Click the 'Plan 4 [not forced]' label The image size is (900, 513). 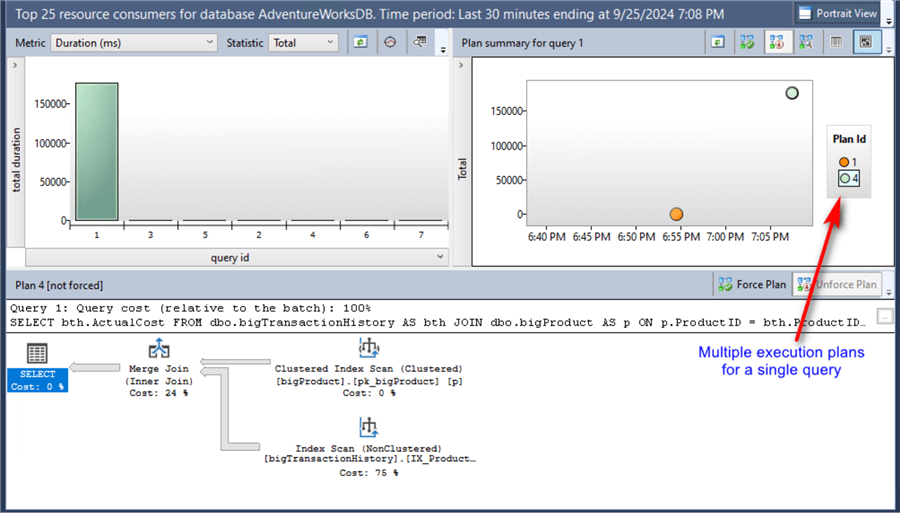tap(59, 285)
